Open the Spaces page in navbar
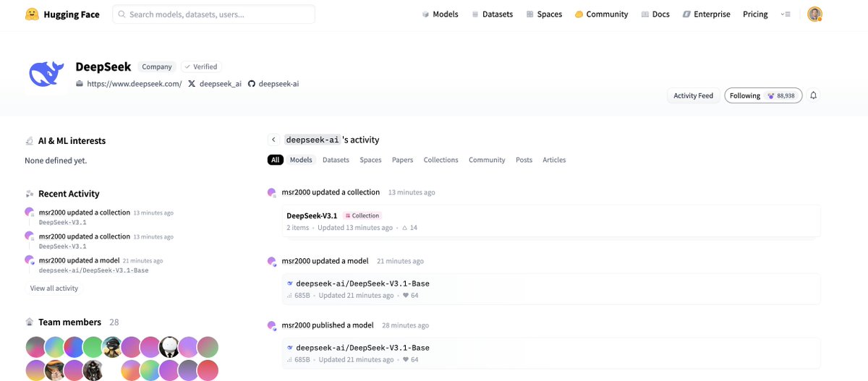The width and height of the screenshot is (868, 381). tap(544, 14)
